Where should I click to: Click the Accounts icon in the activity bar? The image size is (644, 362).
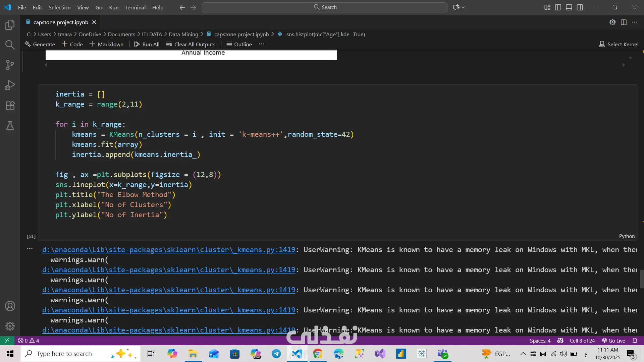point(10,306)
